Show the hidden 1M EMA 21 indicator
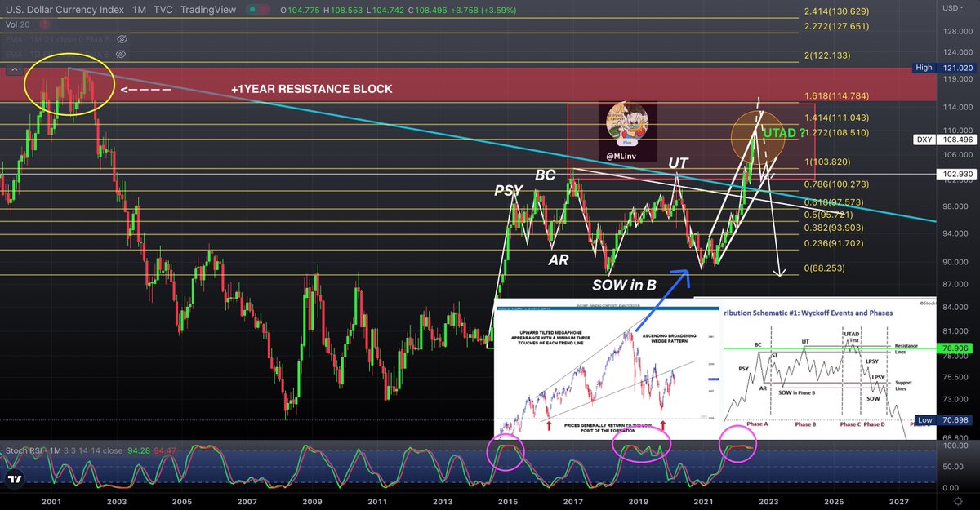This screenshot has height=510, width=980. 122,38
